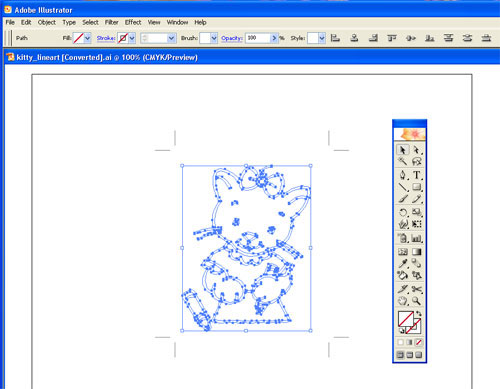This screenshot has height=389, width=500.
Task: Open the File menu
Action: click(x=10, y=22)
